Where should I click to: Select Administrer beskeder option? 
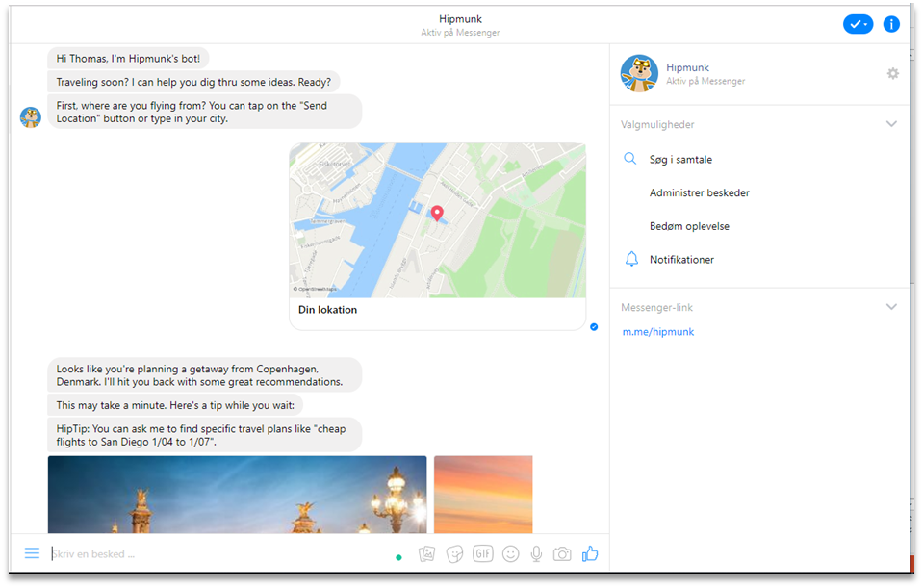point(700,192)
